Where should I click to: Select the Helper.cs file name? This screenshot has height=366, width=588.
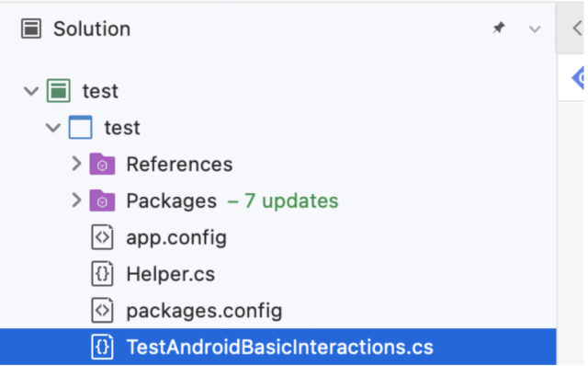[171, 274]
